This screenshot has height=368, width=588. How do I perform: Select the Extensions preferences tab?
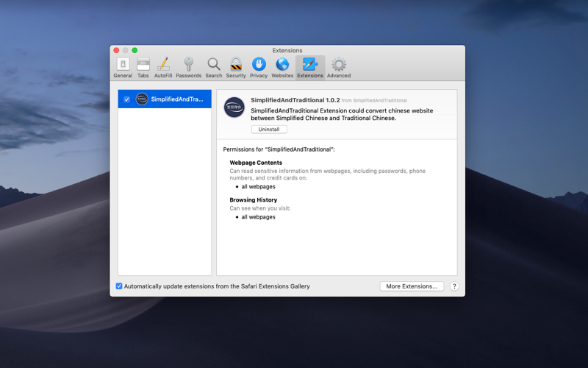point(310,68)
